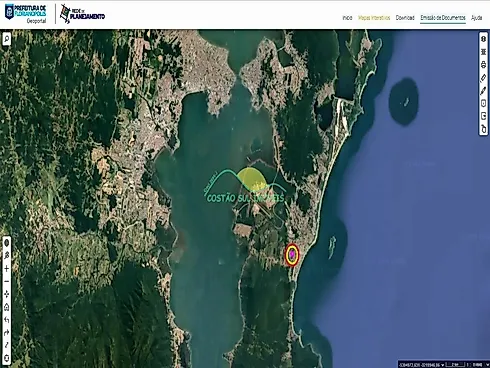Open the map scale dropdown arrow
The width and height of the screenshot is (490, 368).
tap(487, 365)
